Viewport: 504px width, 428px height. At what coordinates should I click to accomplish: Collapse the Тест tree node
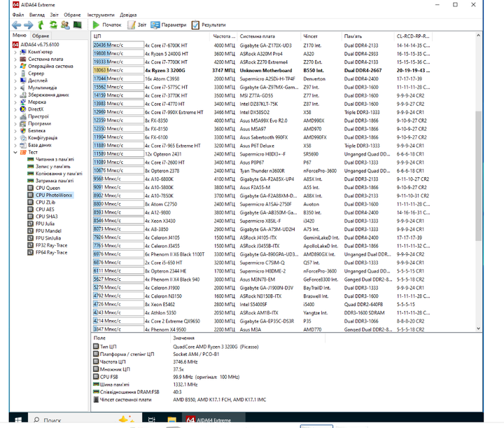15,152
